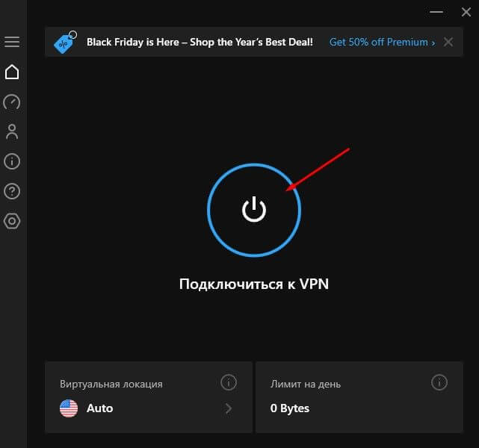Open the Get 50% off Premium link
479x448 pixels.
[382, 43]
